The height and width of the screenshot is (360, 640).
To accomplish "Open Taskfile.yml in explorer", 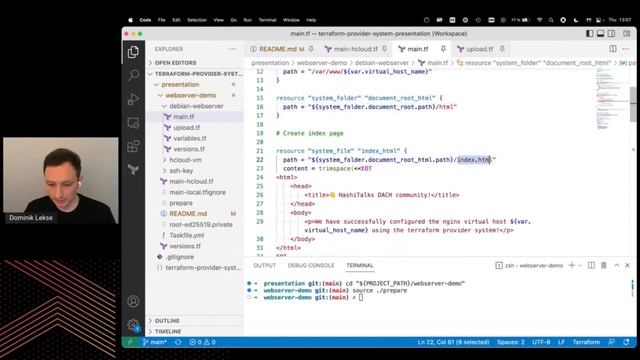I will [x=187, y=236].
